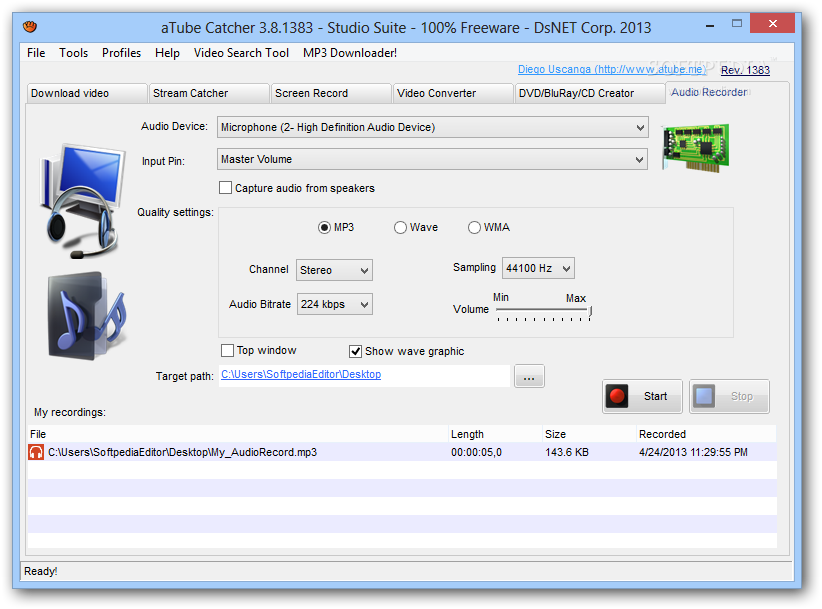Open MP3 Downloader! menu item
822x609 pixels.
point(350,53)
